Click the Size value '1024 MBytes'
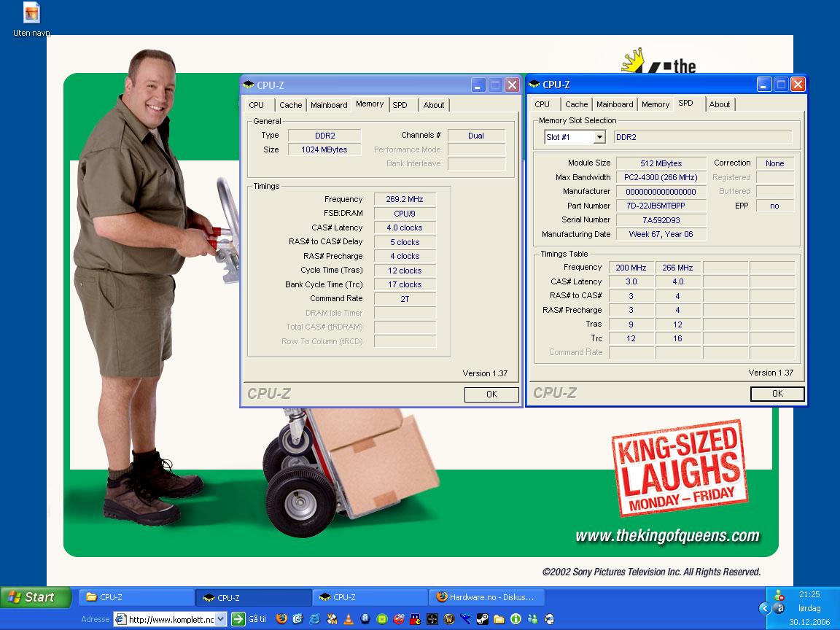 (x=324, y=149)
